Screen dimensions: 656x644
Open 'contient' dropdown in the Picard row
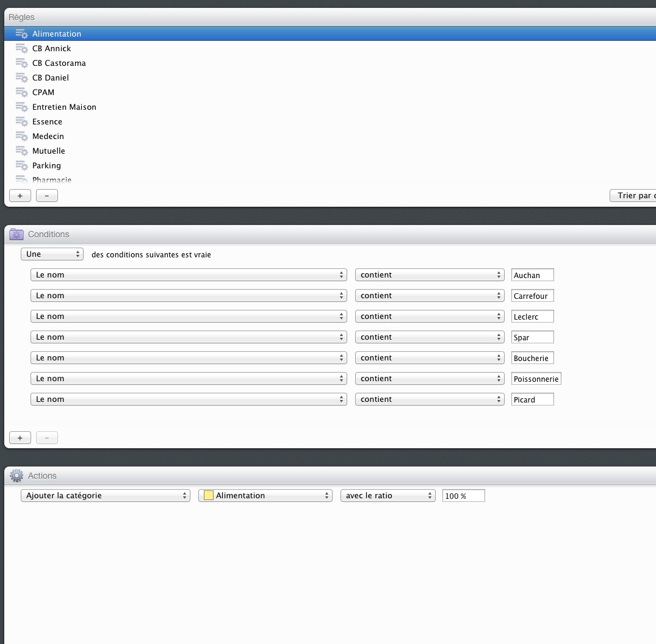click(430, 399)
